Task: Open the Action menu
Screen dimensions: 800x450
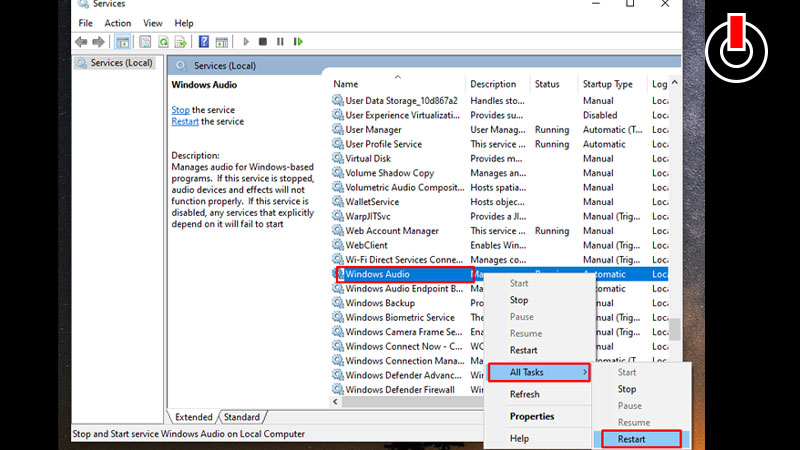Action: click(117, 23)
